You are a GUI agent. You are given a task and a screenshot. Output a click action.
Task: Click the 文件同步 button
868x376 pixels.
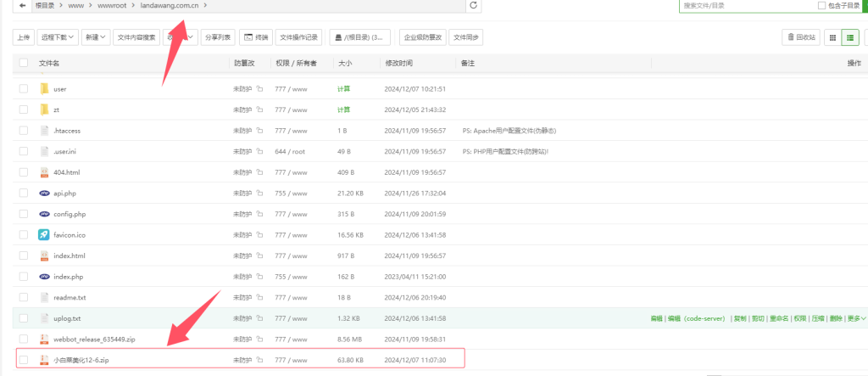(466, 37)
